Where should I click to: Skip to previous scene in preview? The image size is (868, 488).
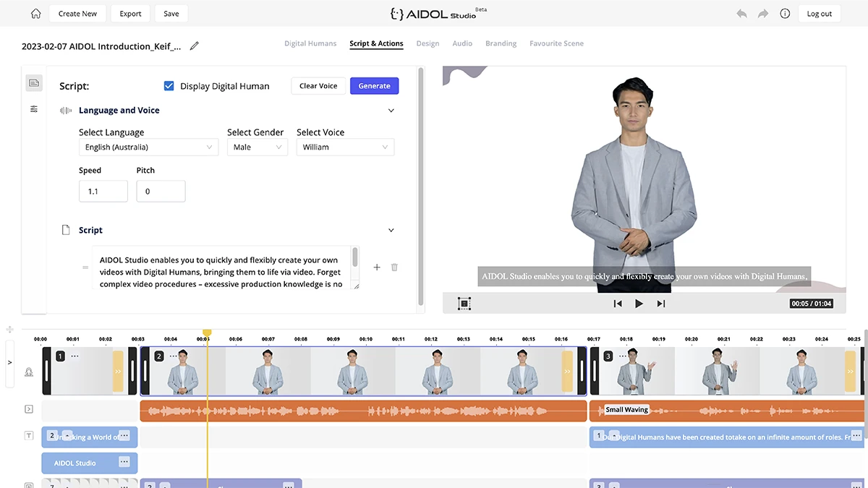618,304
